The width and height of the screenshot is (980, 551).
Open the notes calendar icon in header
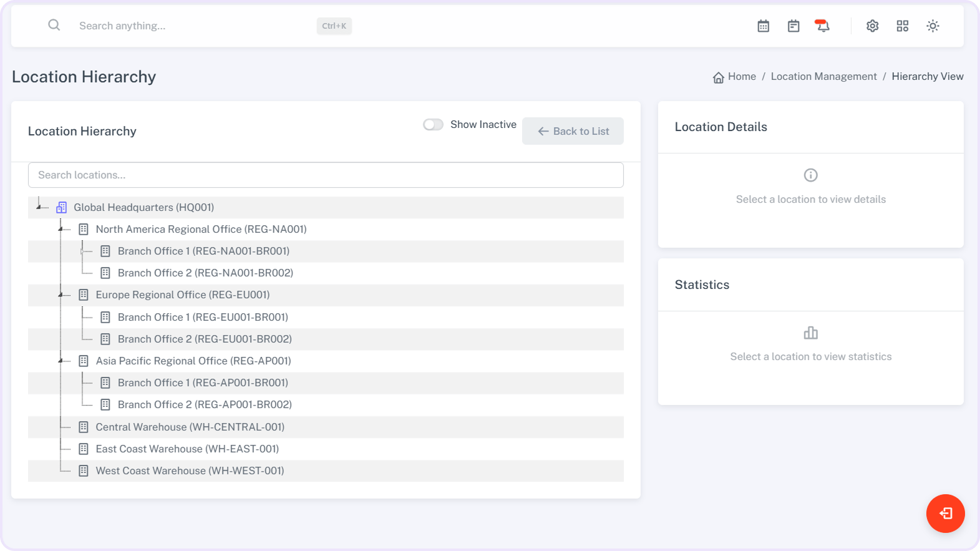pos(793,26)
